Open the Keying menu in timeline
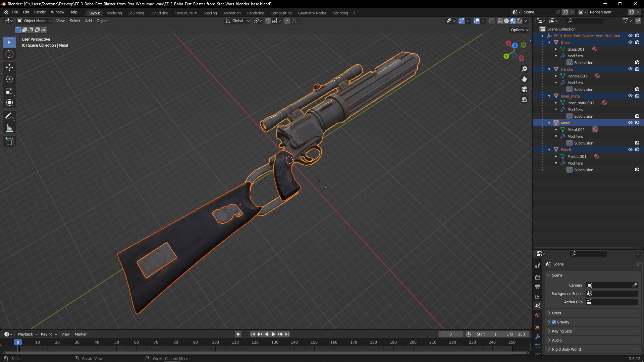Screen dimensions: 644x362 [x=49, y=334]
